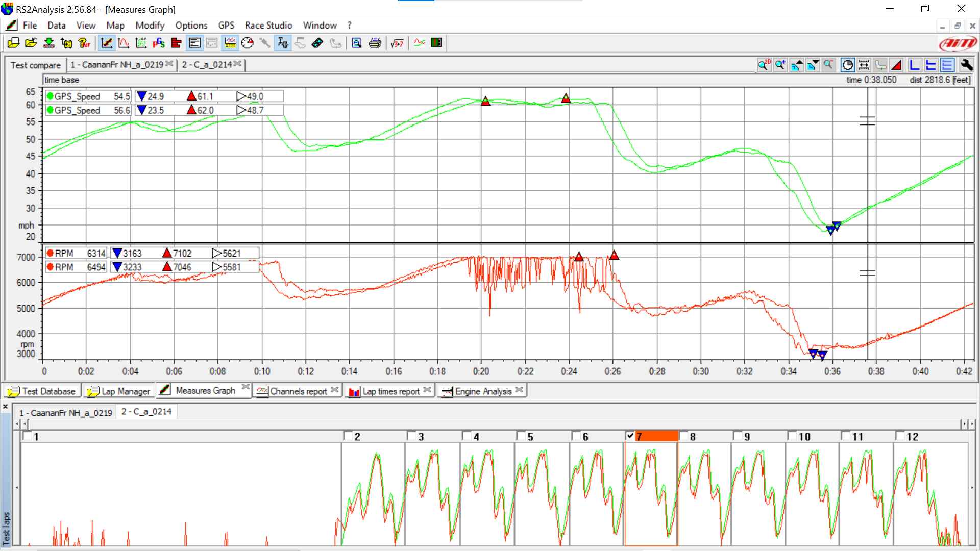
Task: Uncheck the lap 7 checkbox
Action: [630, 436]
